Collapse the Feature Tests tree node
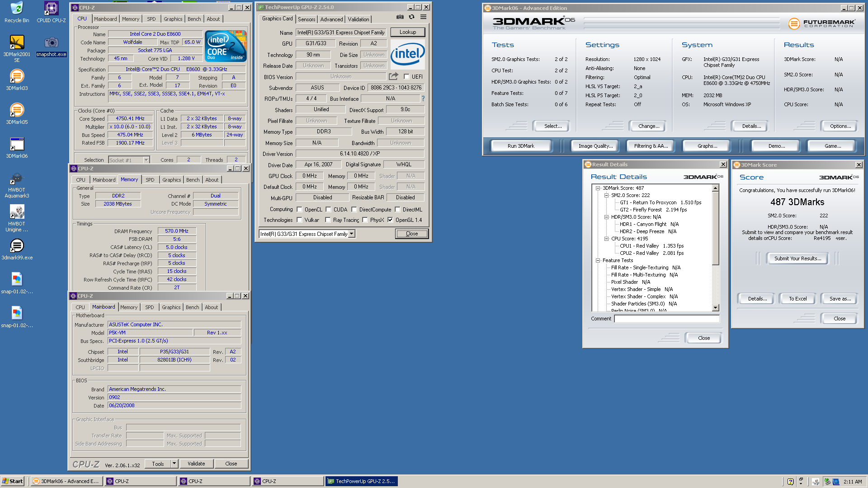 click(598, 260)
